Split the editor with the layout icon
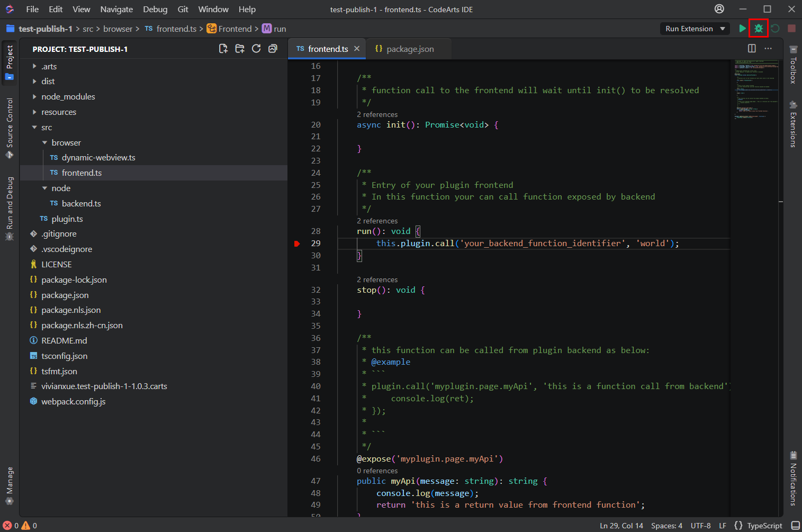This screenshot has height=532, width=802. (752, 49)
